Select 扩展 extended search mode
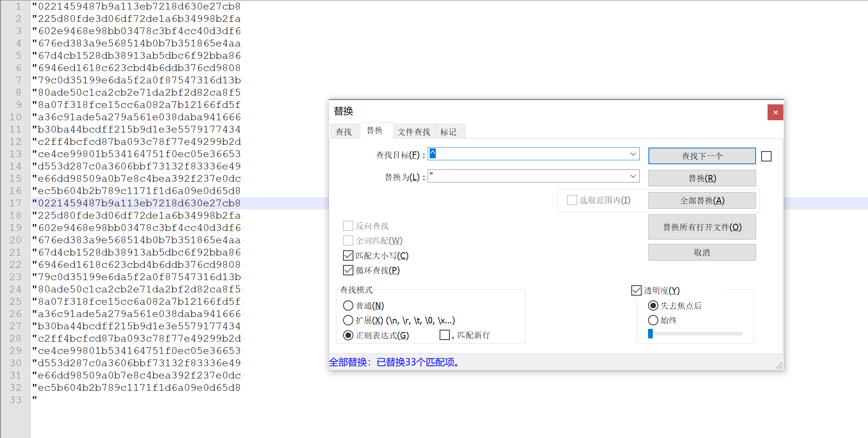The width and height of the screenshot is (868, 438). click(348, 320)
